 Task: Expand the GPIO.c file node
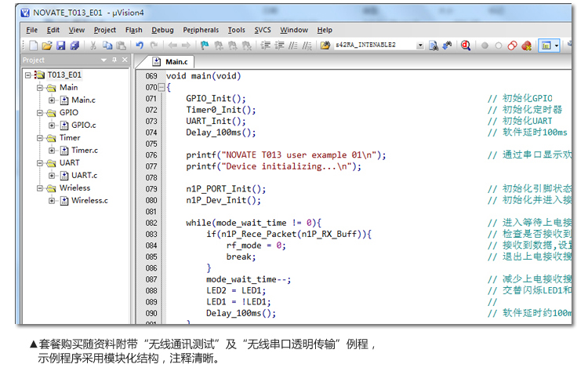pos(52,126)
